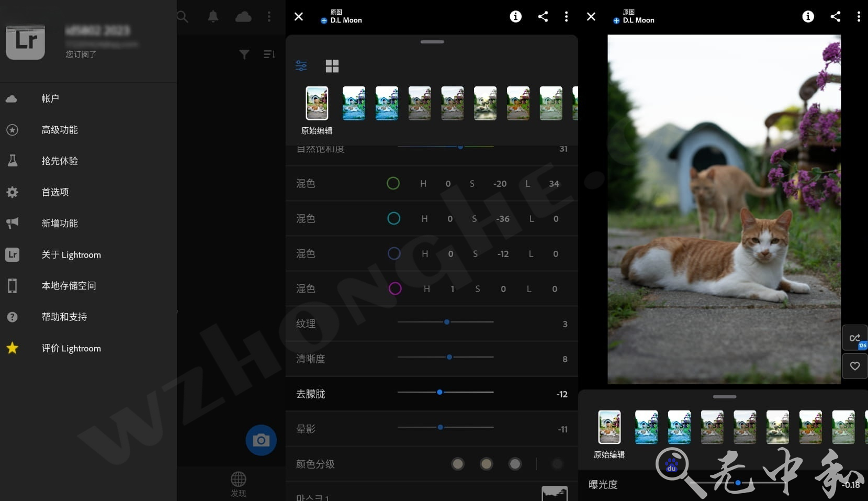Select the green color channel in 混色
Viewport: 868px width, 501px height.
(x=393, y=183)
